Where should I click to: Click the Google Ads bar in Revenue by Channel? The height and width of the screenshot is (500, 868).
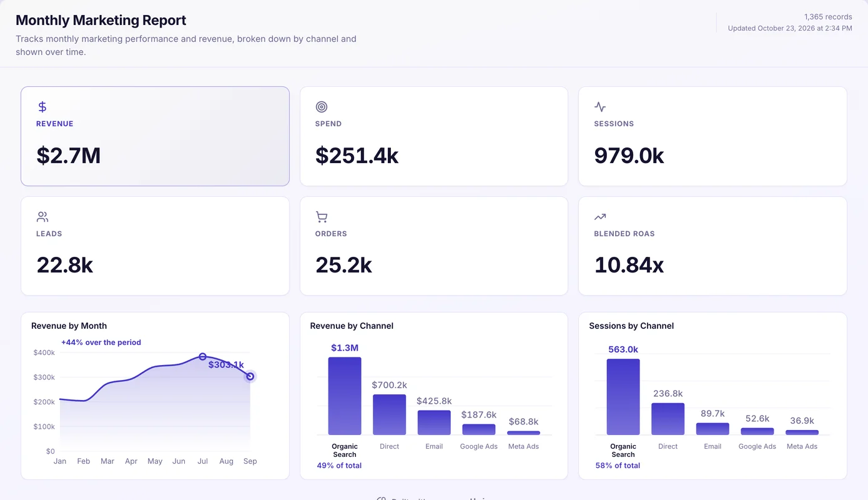479,429
